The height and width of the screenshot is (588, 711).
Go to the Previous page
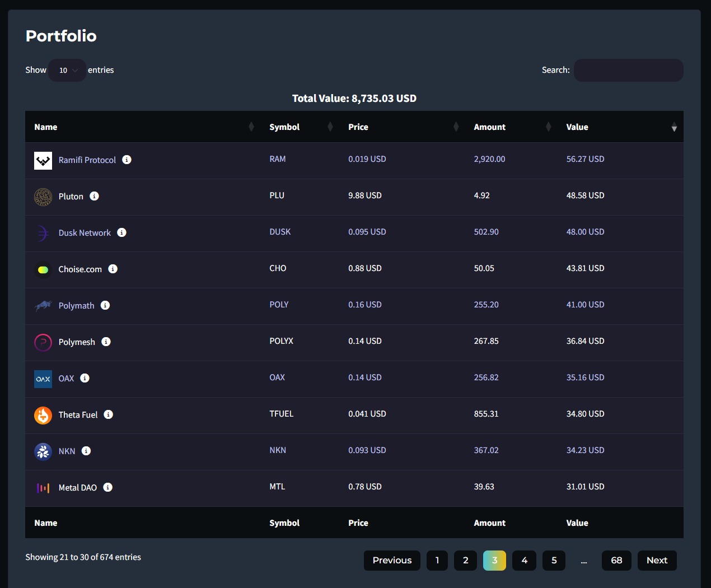(392, 561)
